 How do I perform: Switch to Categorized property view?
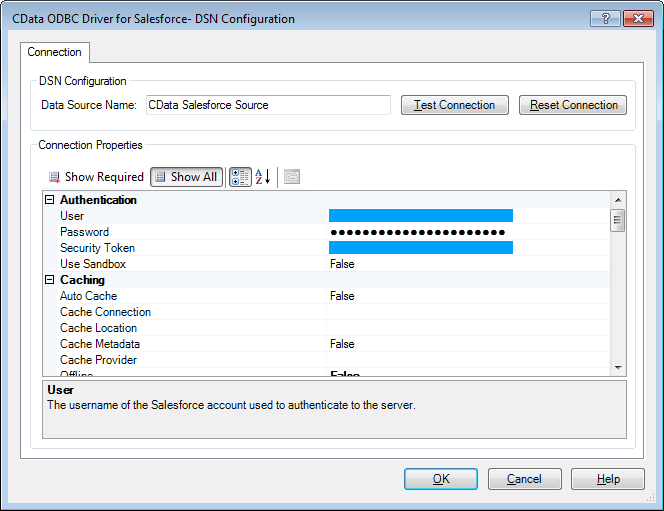(x=240, y=177)
